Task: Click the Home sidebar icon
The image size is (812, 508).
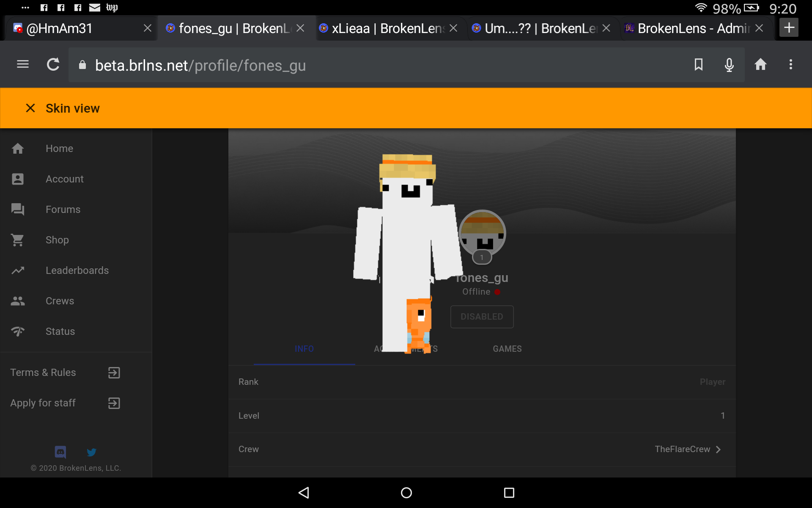Action: (18, 149)
